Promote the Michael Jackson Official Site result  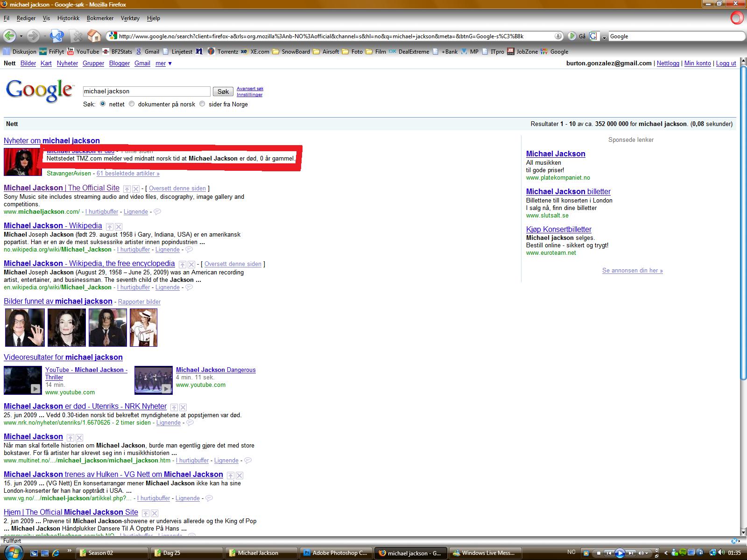tap(127, 189)
